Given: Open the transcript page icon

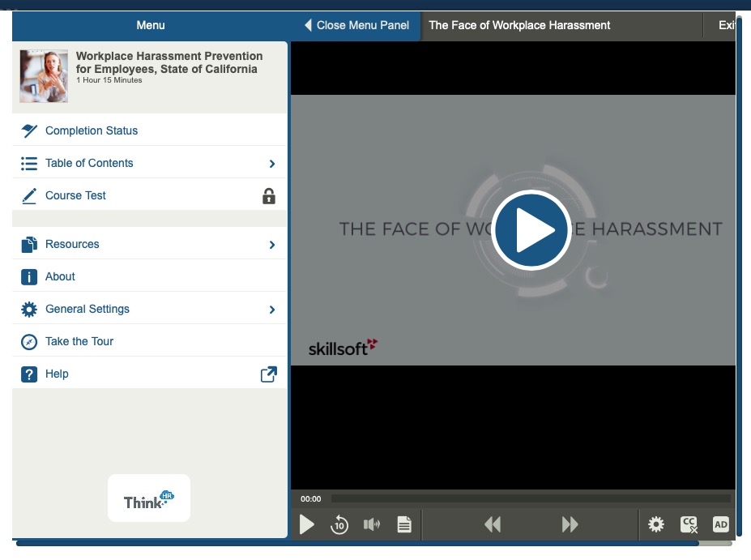Looking at the screenshot, I should [404, 524].
